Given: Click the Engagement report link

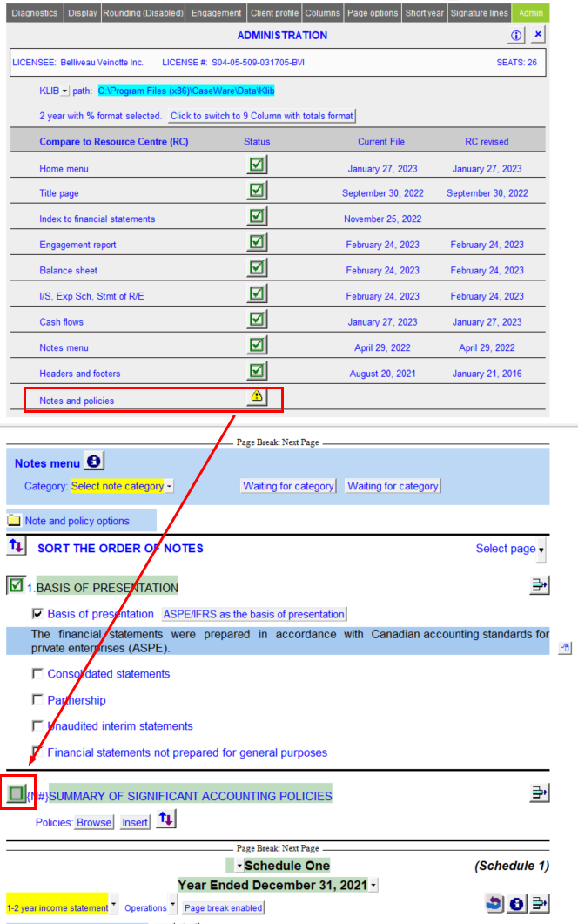Looking at the screenshot, I should coord(77,245).
